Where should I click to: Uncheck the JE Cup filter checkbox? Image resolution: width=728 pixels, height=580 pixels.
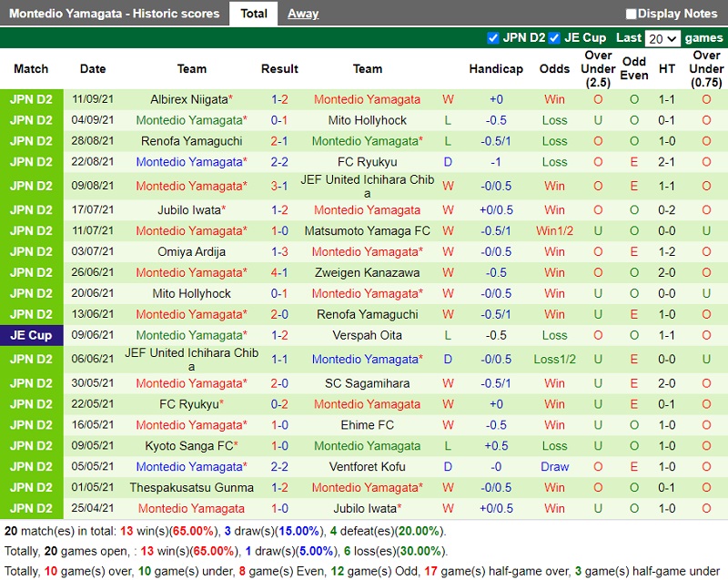click(554, 38)
